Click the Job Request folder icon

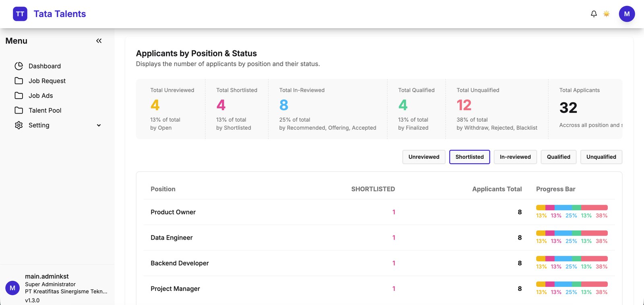coord(19,81)
